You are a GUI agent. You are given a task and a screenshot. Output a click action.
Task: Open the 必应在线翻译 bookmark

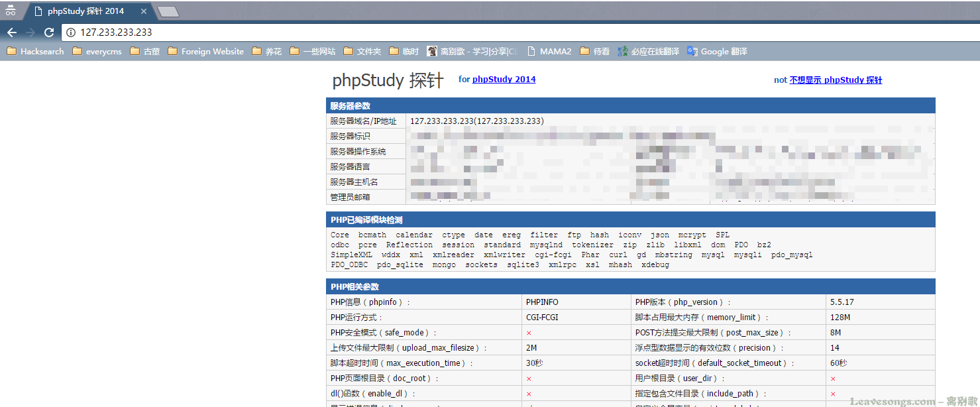click(648, 51)
